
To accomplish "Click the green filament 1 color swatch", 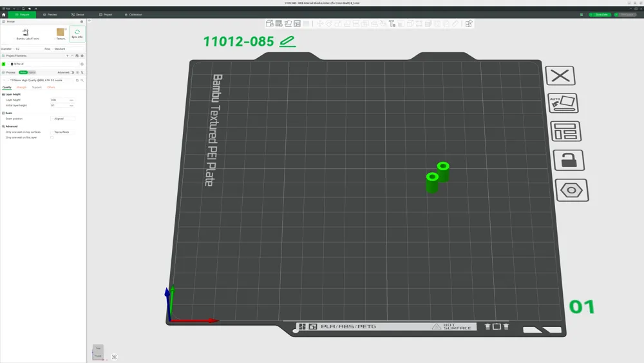I will pos(4,64).
